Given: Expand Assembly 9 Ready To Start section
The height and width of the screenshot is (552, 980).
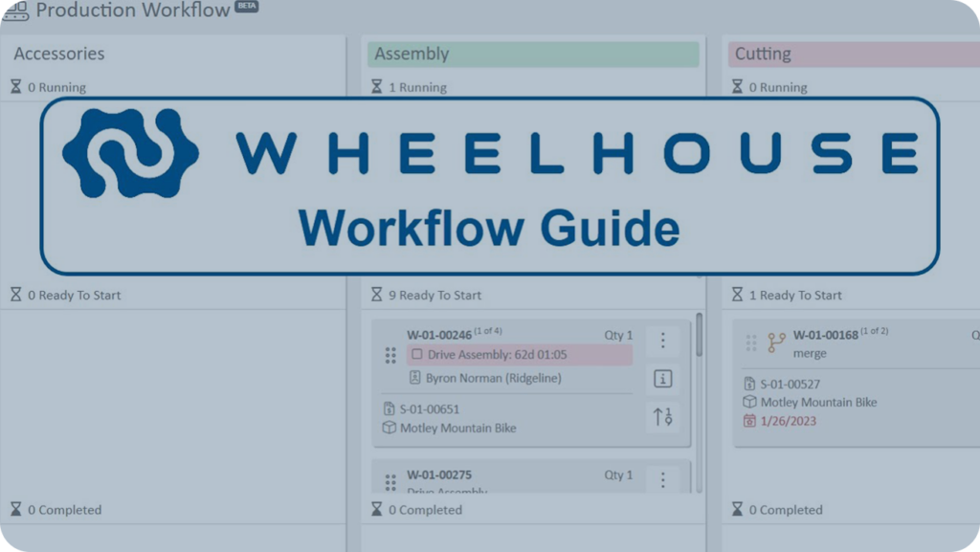Looking at the screenshot, I should coord(435,295).
